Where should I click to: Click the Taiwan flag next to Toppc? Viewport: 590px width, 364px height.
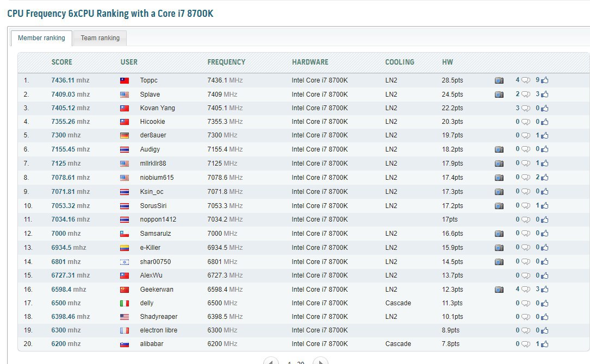125,80
